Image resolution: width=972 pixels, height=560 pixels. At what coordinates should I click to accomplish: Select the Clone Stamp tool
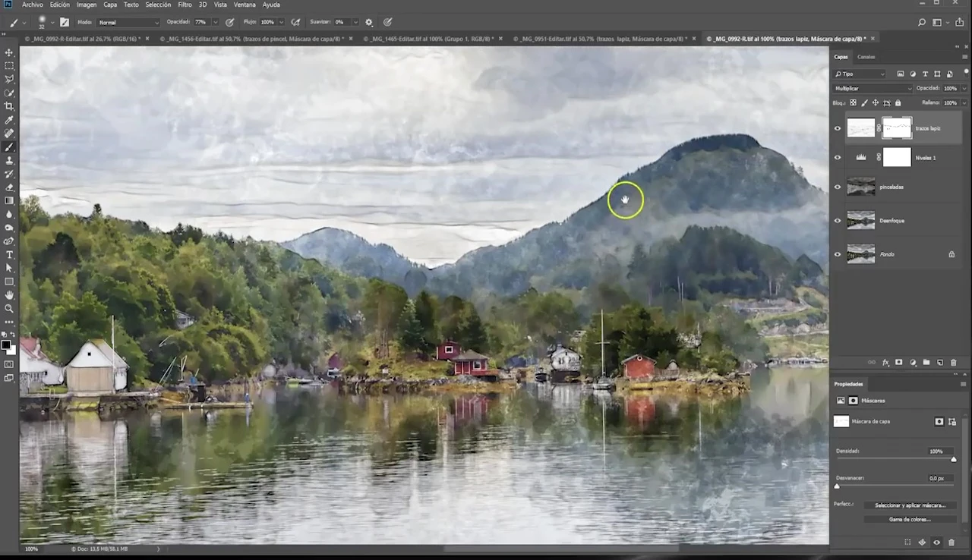9,161
